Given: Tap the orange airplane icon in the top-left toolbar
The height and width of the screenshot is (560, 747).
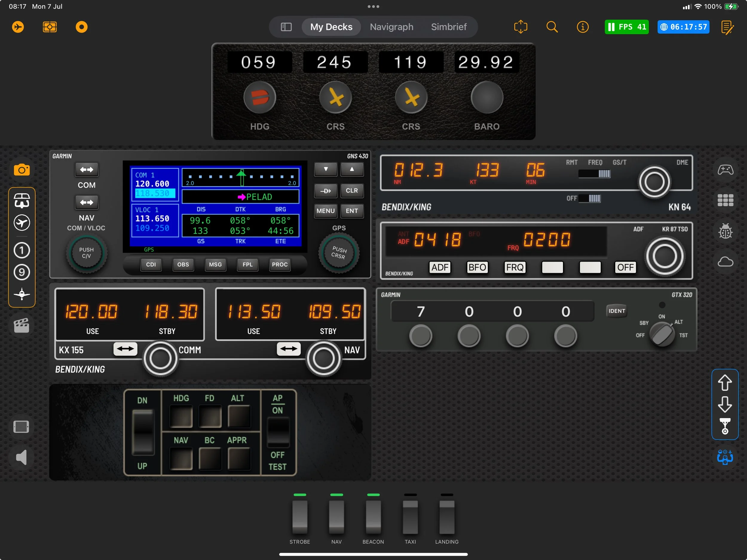Looking at the screenshot, I should 18,27.
